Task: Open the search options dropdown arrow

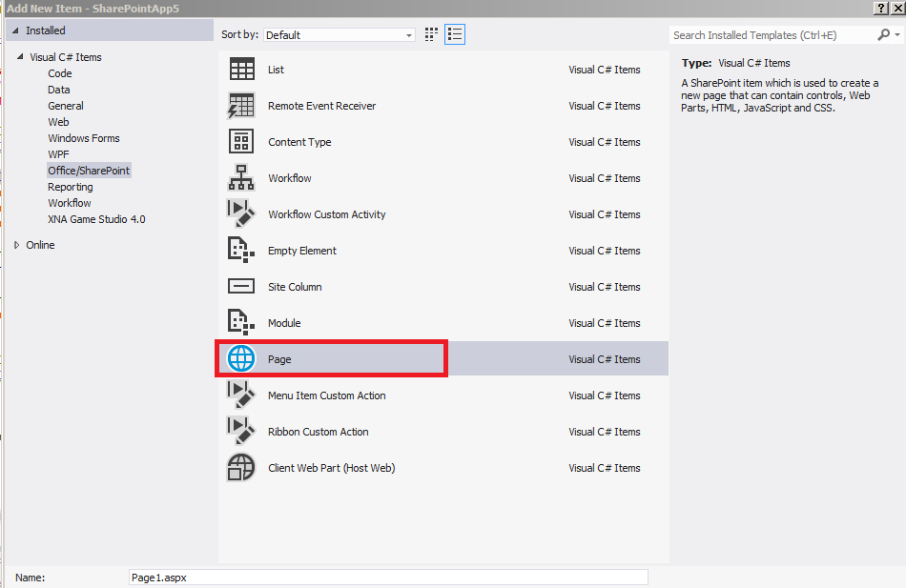Action: [896, 34]
